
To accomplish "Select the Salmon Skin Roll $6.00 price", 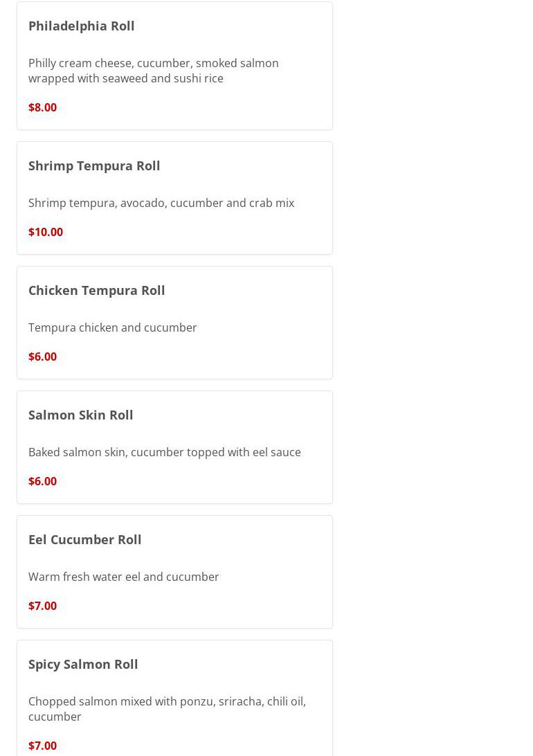I will pos(42,481).
